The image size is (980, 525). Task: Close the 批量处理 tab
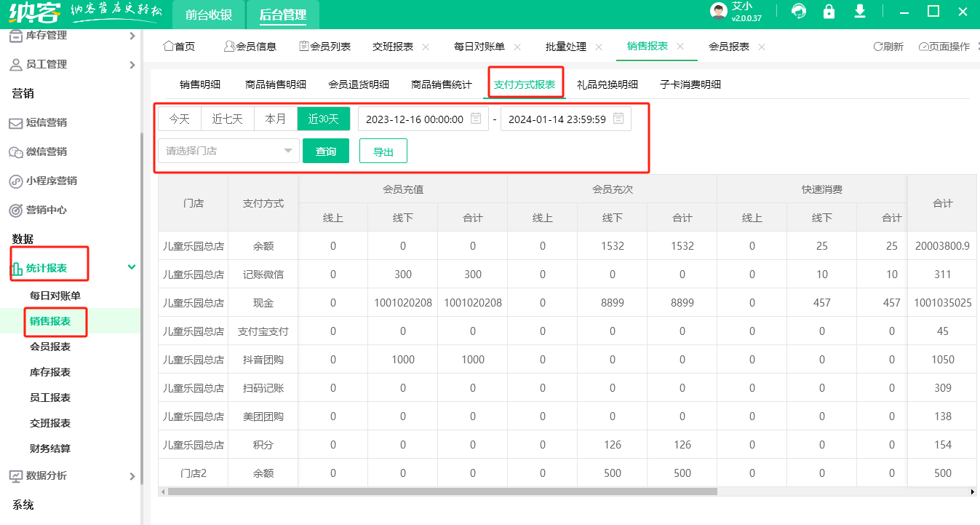pyautogui.click(x=599, y=47)
